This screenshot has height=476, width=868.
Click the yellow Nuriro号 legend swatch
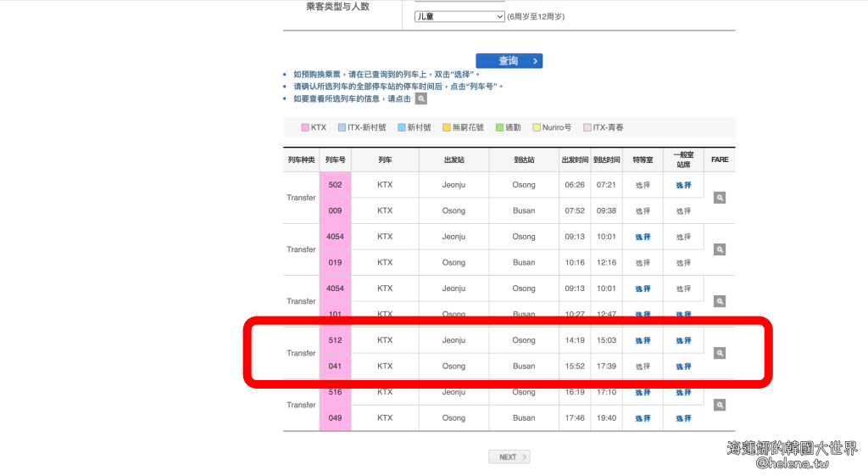click(x=537, y=128)
